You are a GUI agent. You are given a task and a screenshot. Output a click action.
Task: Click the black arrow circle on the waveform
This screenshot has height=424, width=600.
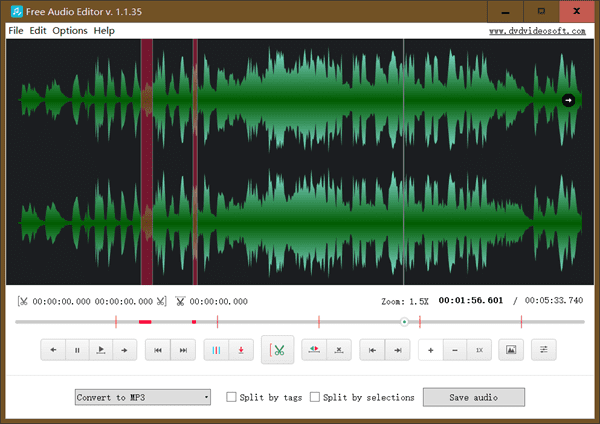pyautogui.click(x=568, y=100)
